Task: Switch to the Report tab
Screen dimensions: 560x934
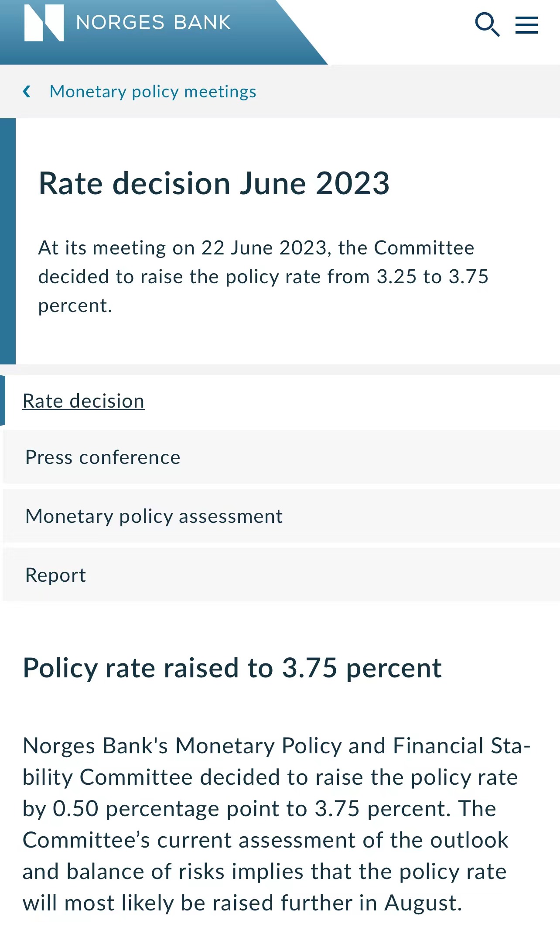Action: (x=56, y=575)
